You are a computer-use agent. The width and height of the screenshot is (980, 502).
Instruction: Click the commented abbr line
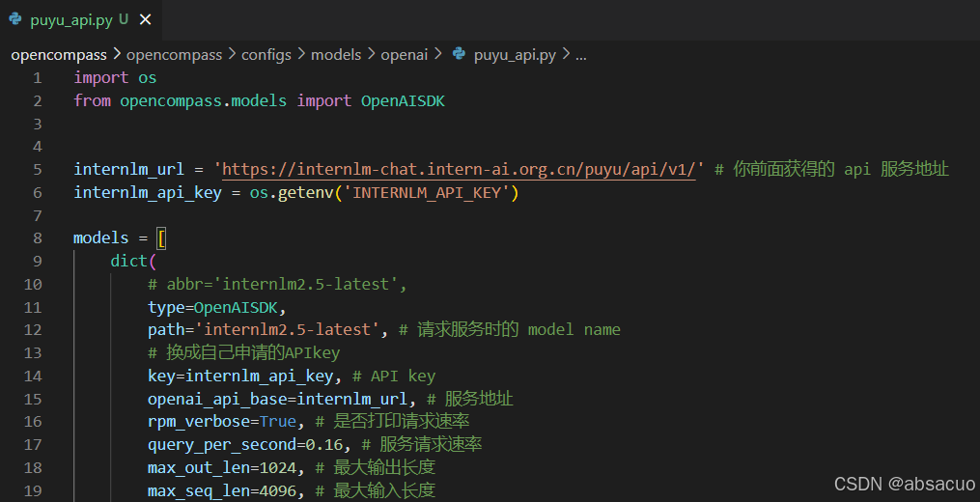point(277,284)
